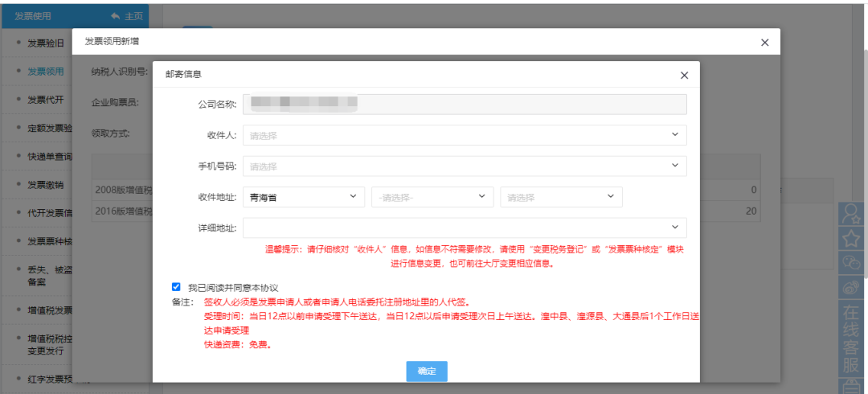Open the 手机号码 dropdown

click(x=465, y=166)
